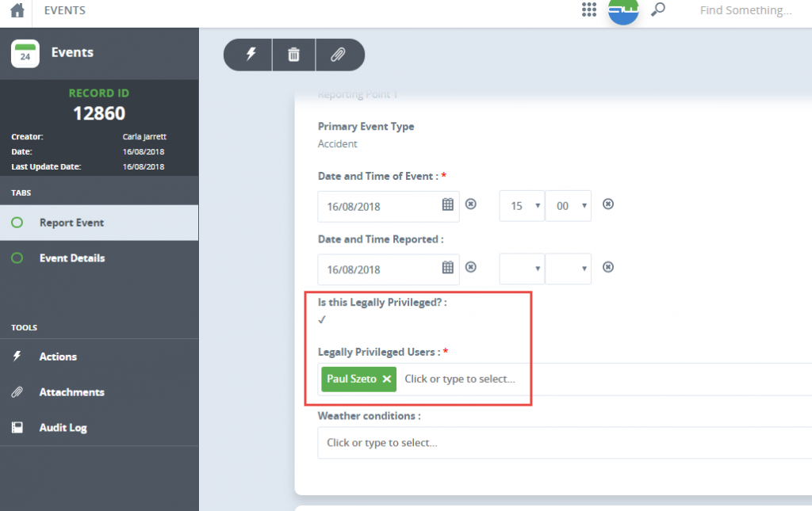Select the Report Event tab

point(71,223)
